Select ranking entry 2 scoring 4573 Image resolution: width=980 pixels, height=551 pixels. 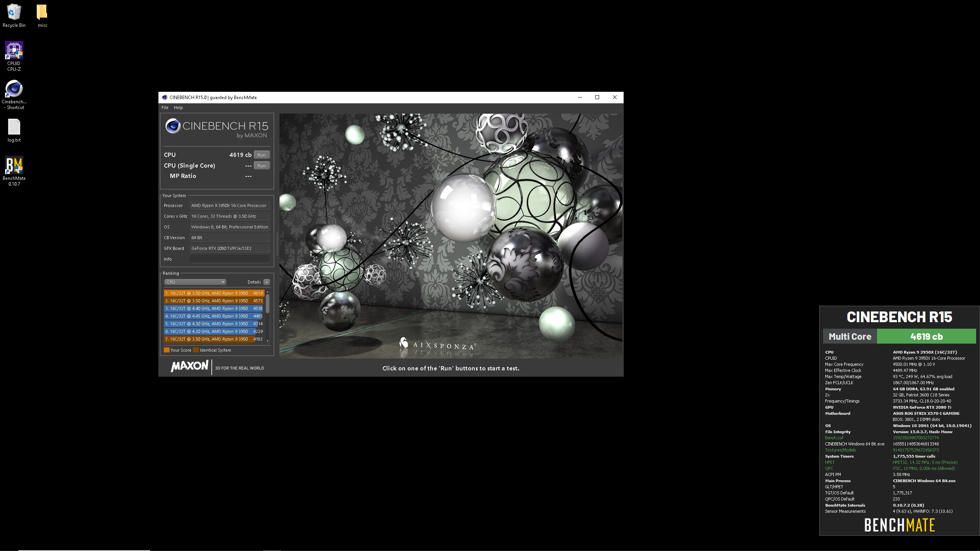click(x=214, y=301)
